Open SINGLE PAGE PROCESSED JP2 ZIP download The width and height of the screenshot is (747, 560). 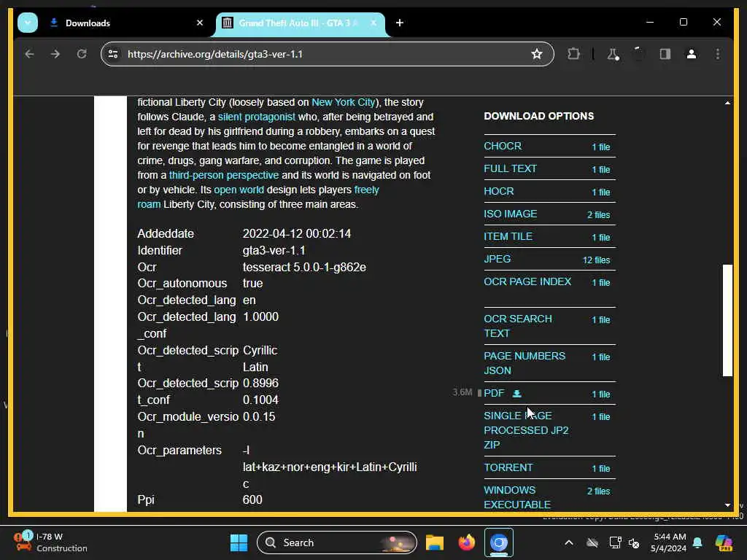click(x=526, y=430)
